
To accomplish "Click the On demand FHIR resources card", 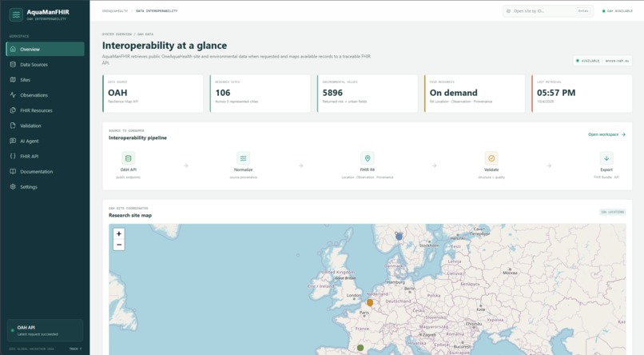I will point(475,94).
